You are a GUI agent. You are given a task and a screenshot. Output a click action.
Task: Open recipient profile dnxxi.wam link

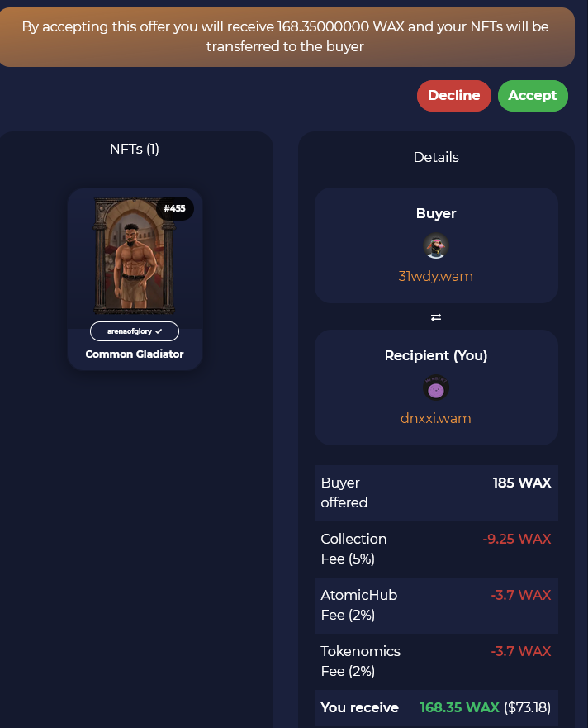click(x=436, y=418)
